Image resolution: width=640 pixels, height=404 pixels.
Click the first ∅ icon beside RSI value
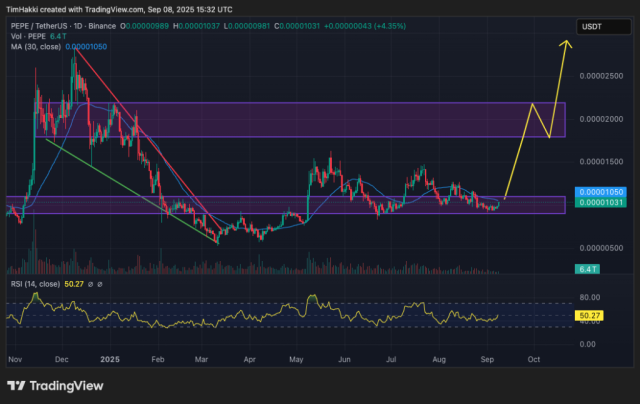click(90, 284)
